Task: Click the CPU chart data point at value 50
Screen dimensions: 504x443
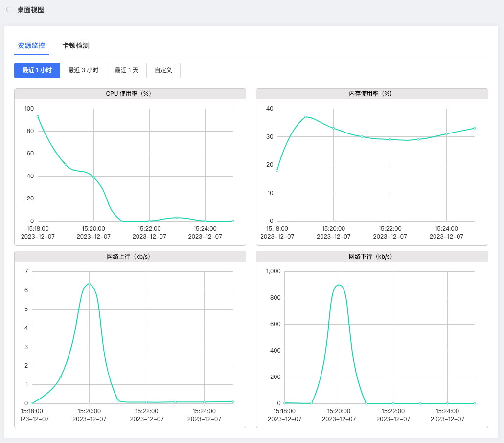Action: tap(66, 165)
